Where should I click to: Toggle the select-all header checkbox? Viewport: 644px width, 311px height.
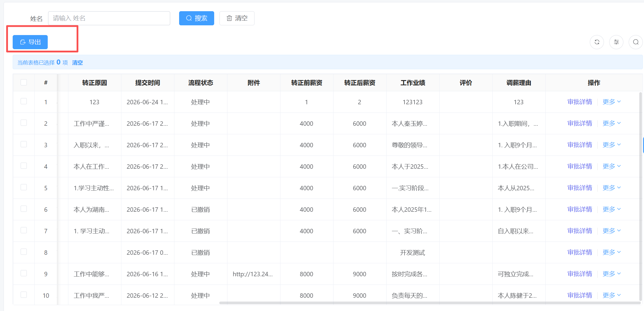click(24, 82)
